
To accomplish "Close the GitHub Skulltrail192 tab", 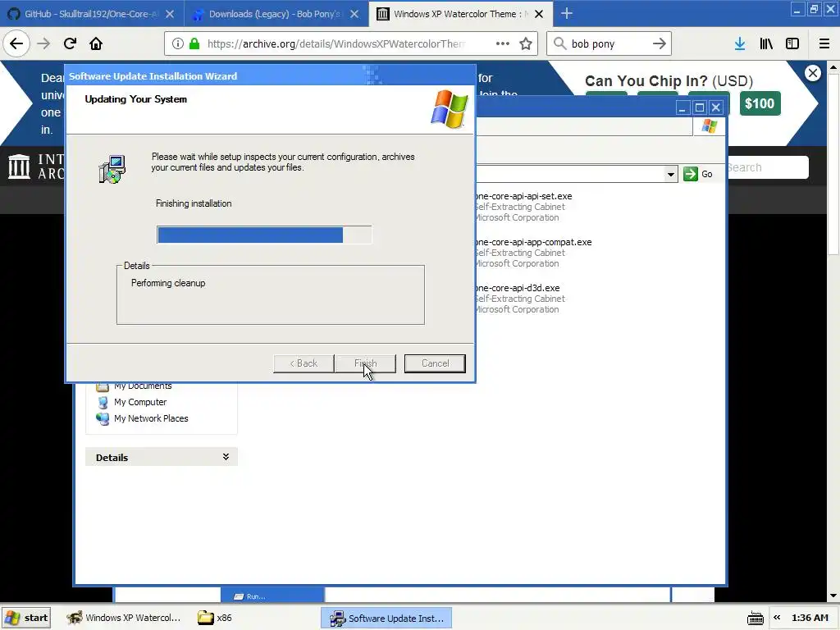I will (x=170, y=14).
